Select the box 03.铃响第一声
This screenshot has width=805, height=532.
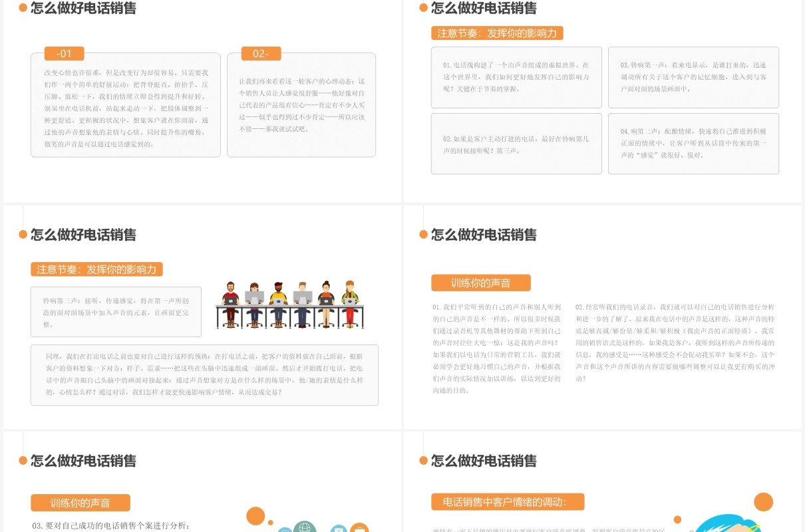693,77
